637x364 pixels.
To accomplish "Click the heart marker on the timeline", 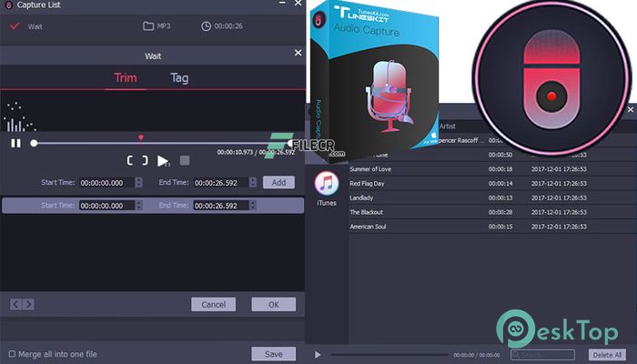I will point(141,137).
